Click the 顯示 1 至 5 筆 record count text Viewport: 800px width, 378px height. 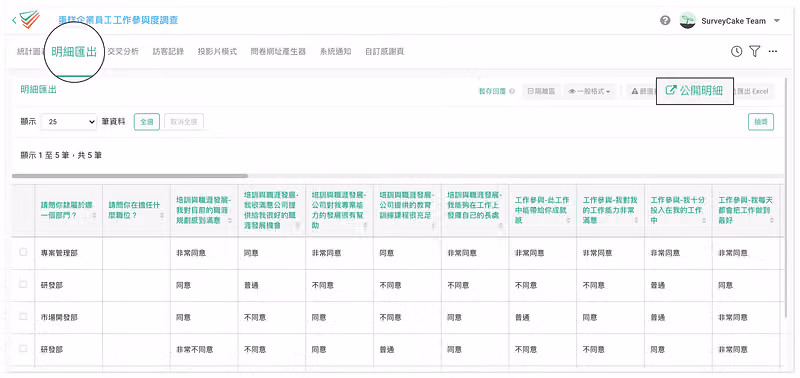point(61,155)
